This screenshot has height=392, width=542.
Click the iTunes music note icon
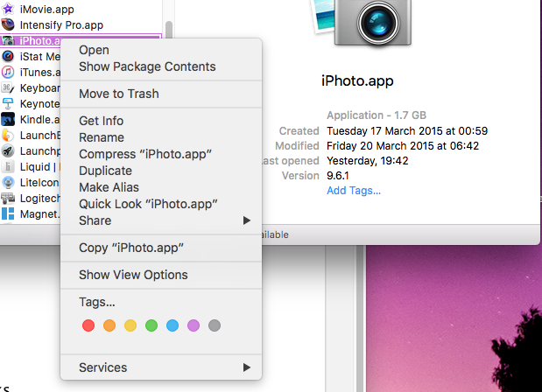[x=8, y=72]
